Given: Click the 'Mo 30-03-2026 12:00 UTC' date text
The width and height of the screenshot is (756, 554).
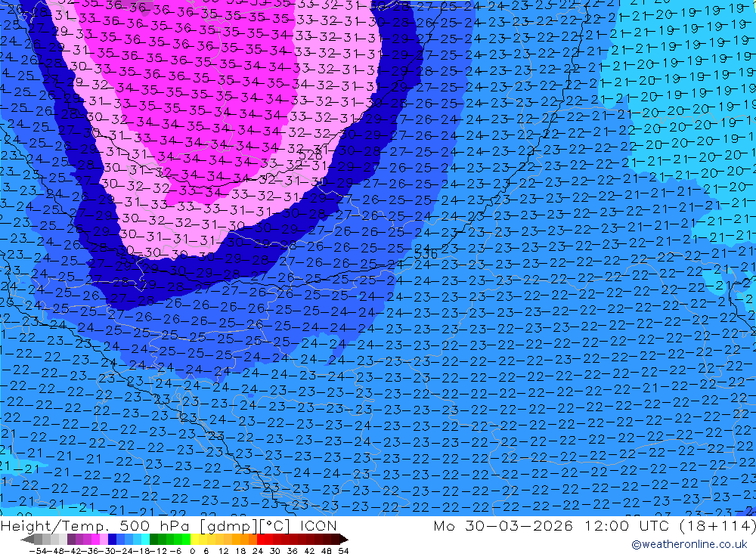Looking at the screenshot, I should click(x=551, y=525).
